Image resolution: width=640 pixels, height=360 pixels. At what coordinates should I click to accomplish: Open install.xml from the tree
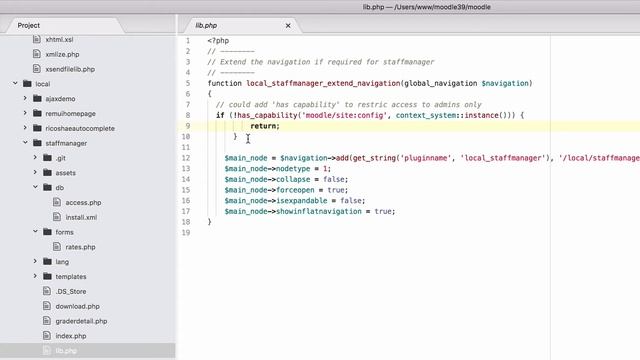tap(81, 217)
